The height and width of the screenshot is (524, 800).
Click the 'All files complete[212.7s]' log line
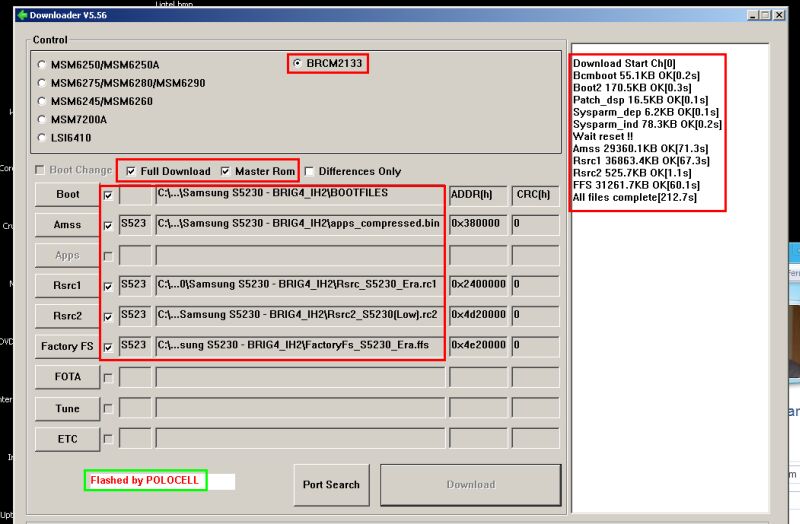click(x=635, y=197)
